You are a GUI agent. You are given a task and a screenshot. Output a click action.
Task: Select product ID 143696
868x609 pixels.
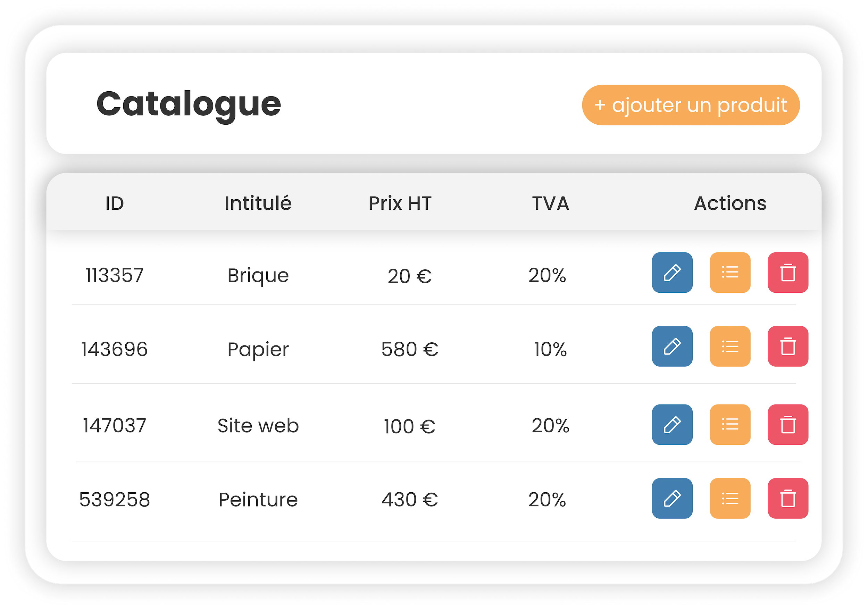click(115, 349)
